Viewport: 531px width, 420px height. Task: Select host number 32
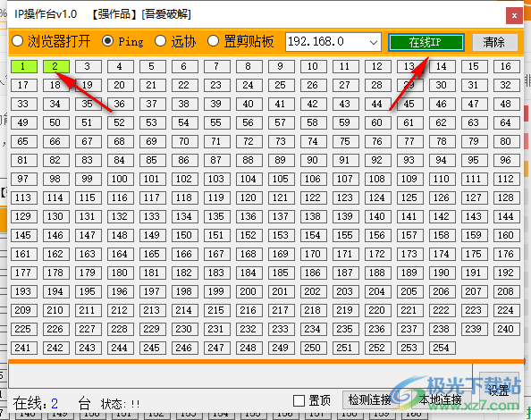tap(506, 85)
